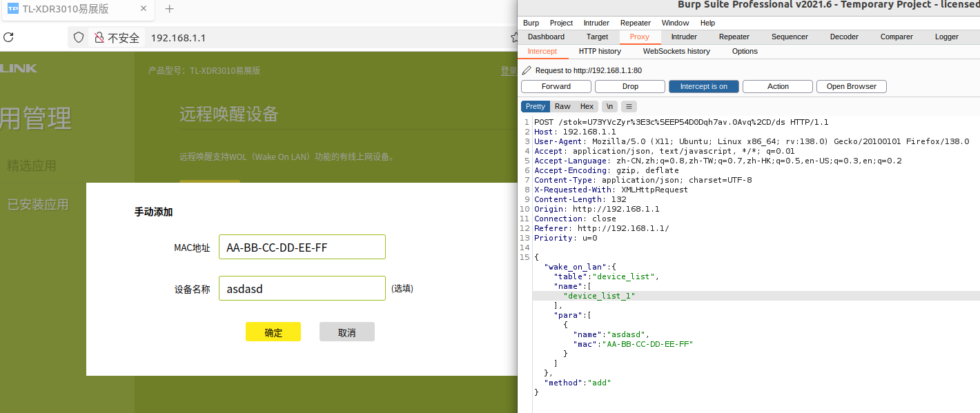Click the "mac":"AA-BB-CC-DD-EE-FF" line in the request body
Viewport: 980px width, 413px height.
[x=633, y=344]
